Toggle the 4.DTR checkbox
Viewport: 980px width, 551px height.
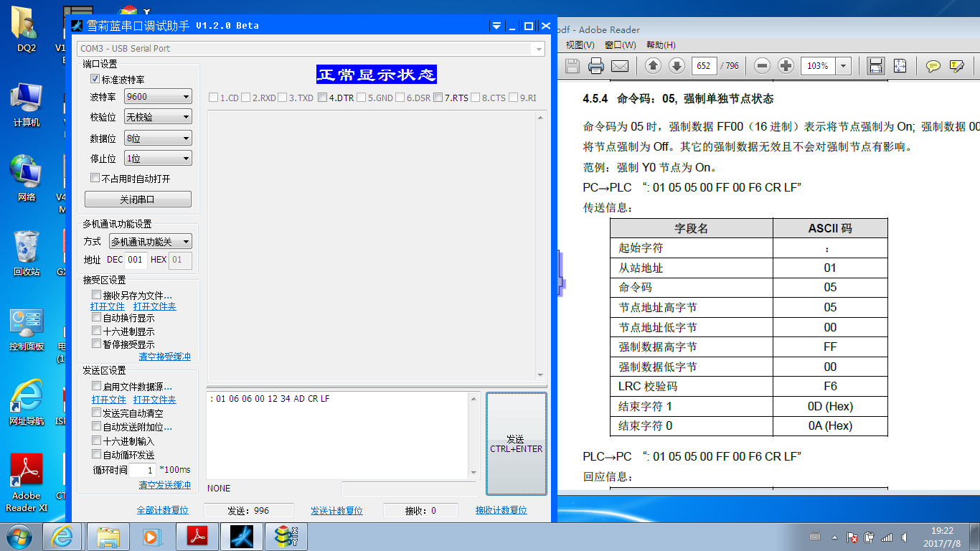coord(323,98)
